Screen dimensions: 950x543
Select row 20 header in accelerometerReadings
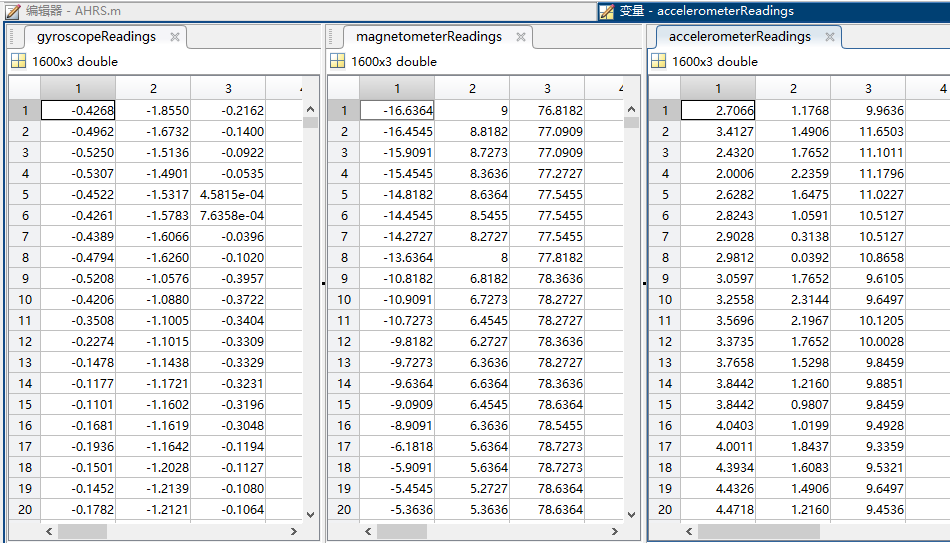coord(665,510)
